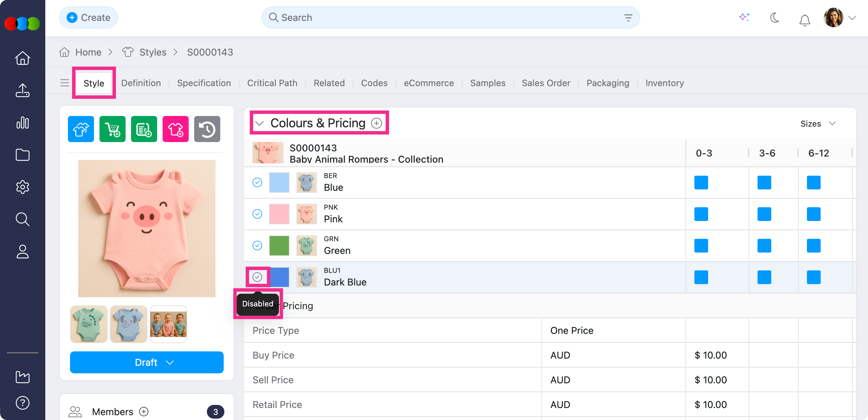Toggle the Blue colour enabled check
The image size is (868, 420).
tap(257, 183)
